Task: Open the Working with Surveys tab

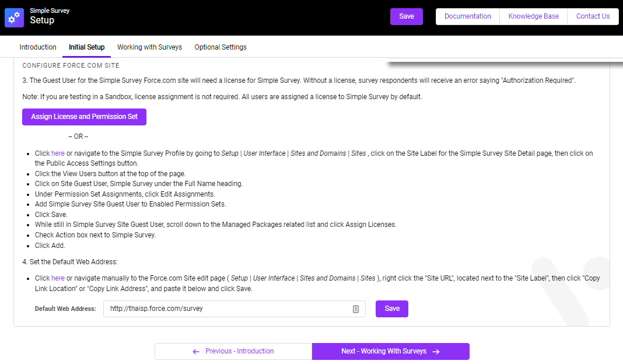Action: pos(149,47)
